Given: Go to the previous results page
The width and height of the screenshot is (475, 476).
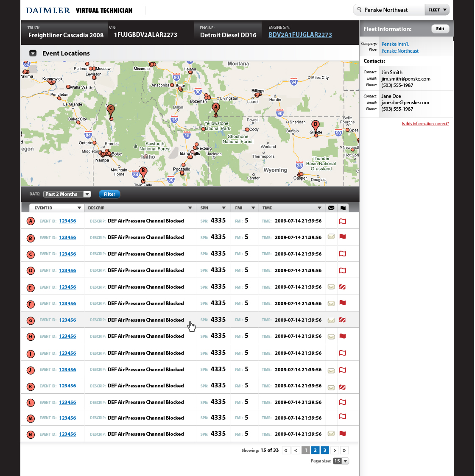Looking at the screenshot, I should click(x=296, y=450).
